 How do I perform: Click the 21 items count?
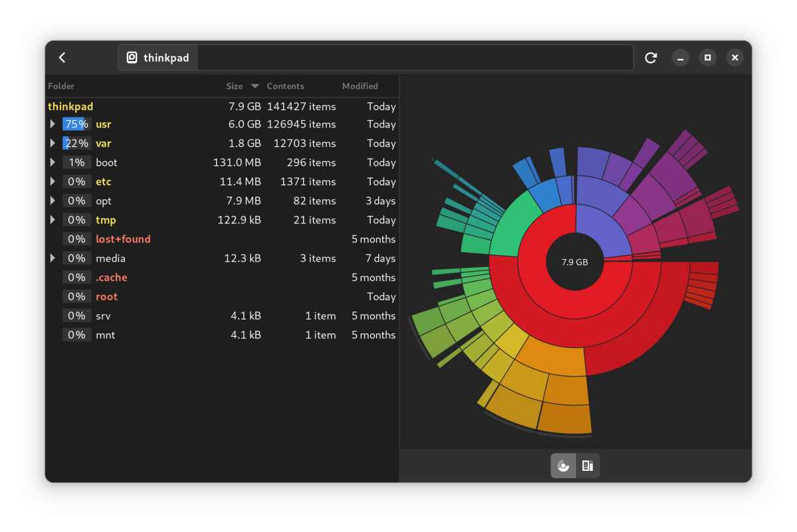click(x=314, y=221)
